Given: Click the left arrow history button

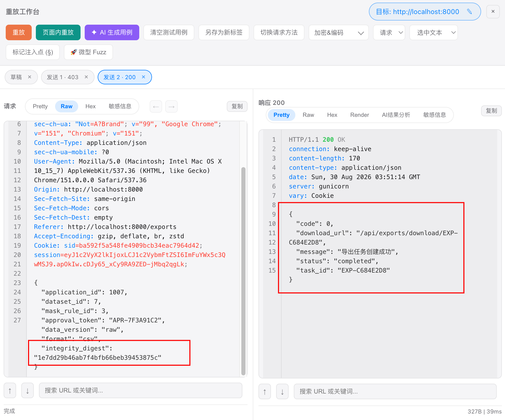Looking at the screenshot, I should [156, 106].
